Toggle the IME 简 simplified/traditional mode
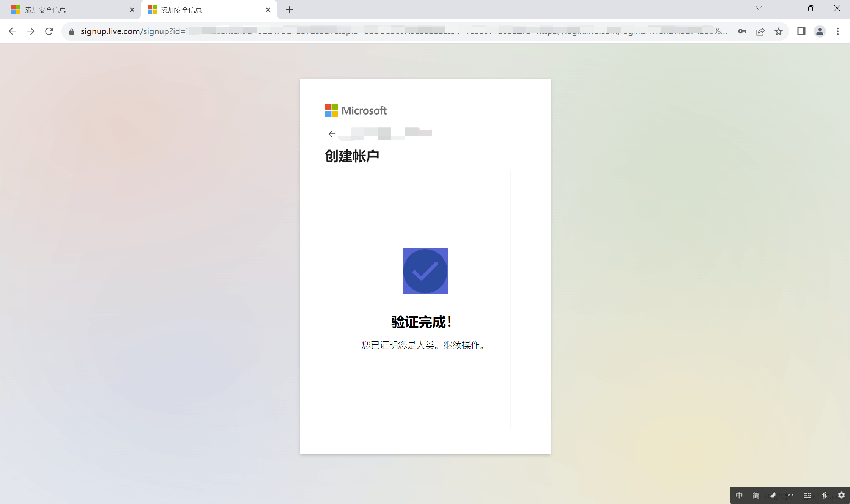This screenshot has height=504, width=850. pos(756,495)
